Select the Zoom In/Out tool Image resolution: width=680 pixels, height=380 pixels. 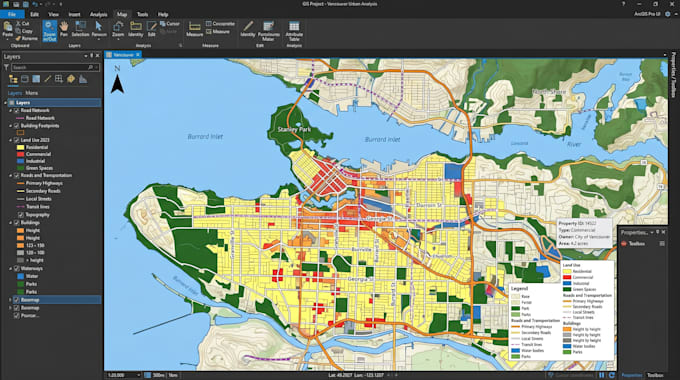[x=49, y=31]
